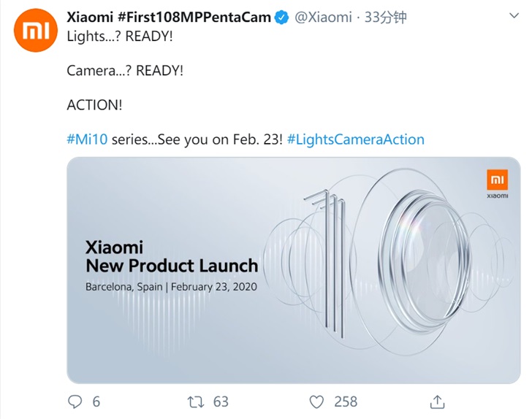The width and height of the screenshot is (532, 419).
Task: Follow the #Mi10 hashtag
Action: point(88,139)
